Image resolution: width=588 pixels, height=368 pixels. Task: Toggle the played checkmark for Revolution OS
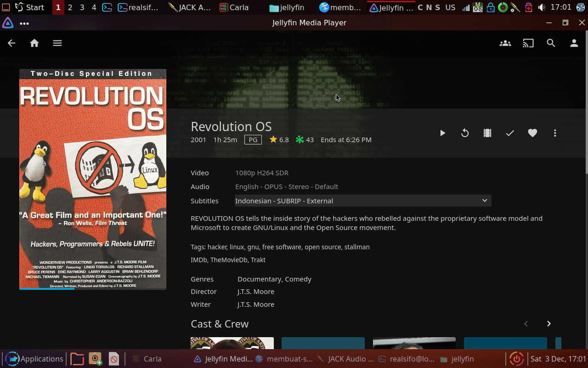[510, 133]
